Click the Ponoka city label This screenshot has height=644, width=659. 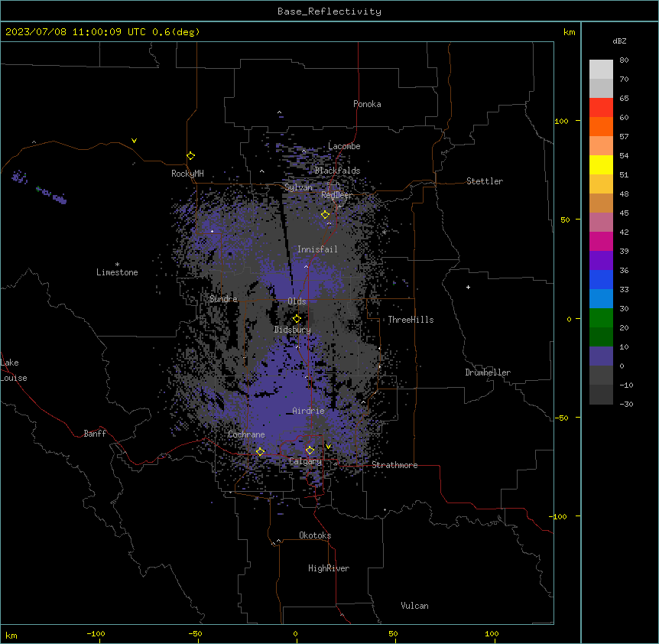coord(367,104)
